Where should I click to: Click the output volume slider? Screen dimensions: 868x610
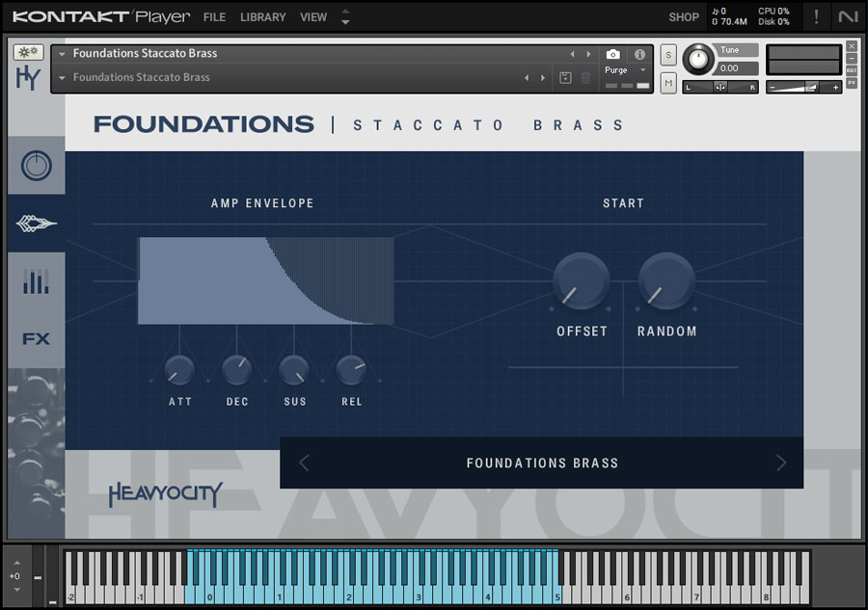[x=803, y=87]
